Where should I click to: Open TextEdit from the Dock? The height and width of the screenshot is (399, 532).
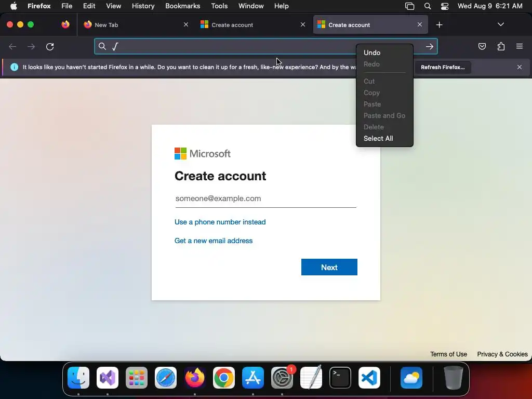click(x=311, y=378)
